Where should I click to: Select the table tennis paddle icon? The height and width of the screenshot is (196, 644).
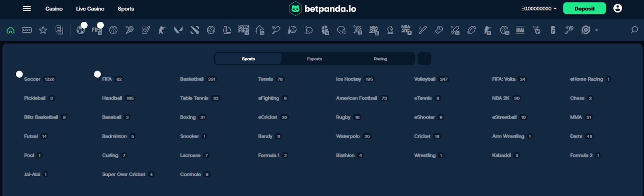click(309, 30)
